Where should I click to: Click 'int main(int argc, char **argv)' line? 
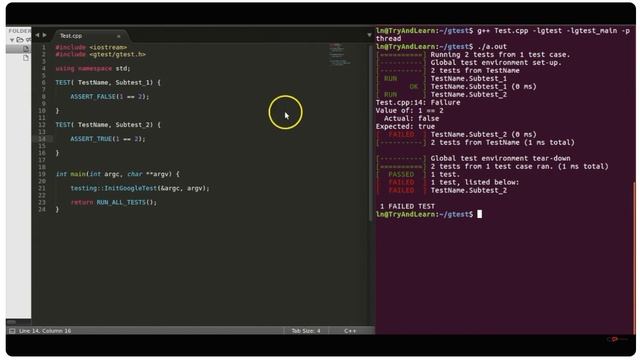point(118,174)
